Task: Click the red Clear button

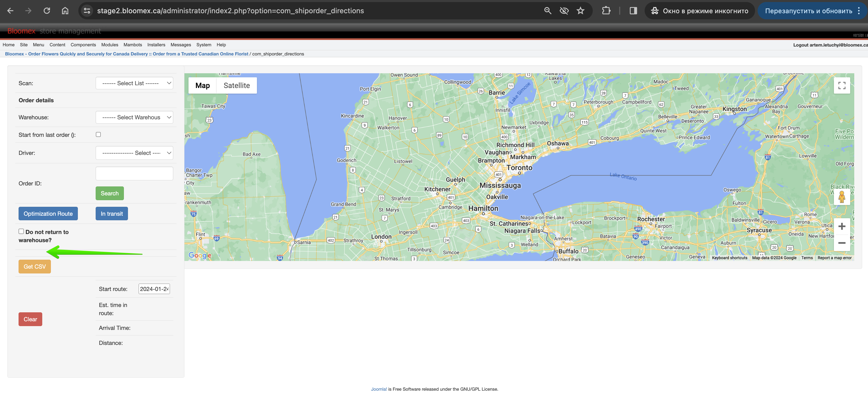Action: (x=30, y=319)
